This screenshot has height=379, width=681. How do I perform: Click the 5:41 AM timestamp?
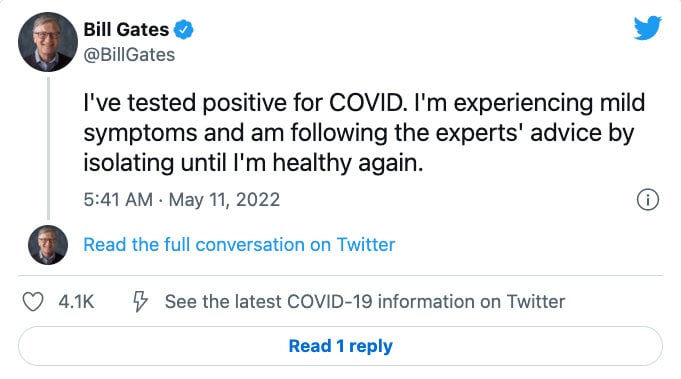[118, 200]
